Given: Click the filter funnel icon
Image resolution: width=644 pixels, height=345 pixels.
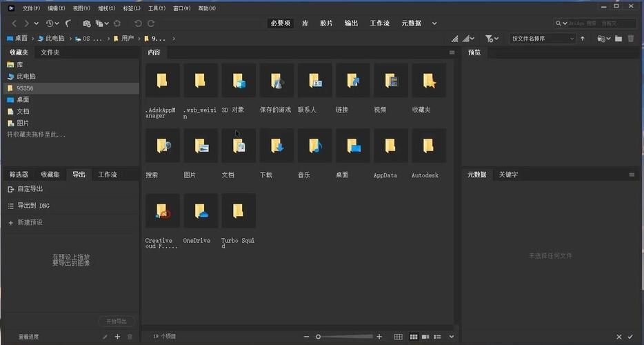Looking at the screenshot, I should click(x=488, y=39).
